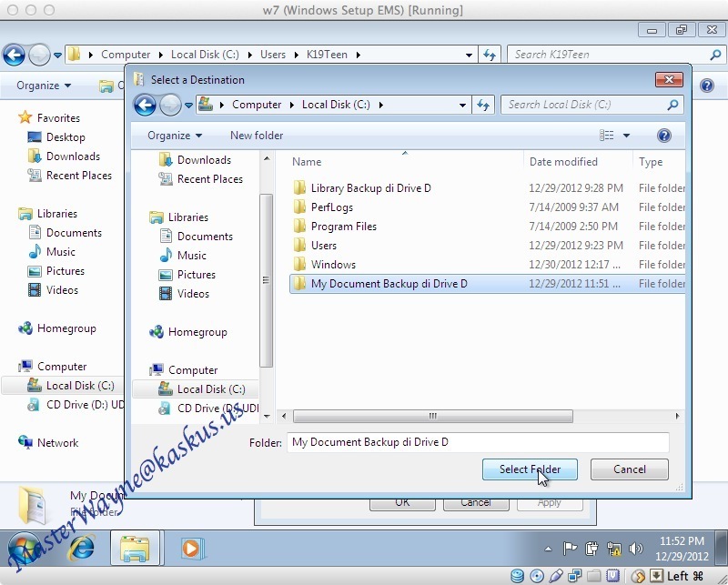
Task: Click the network icon in the system tray
Action: (x=613, y=549)
